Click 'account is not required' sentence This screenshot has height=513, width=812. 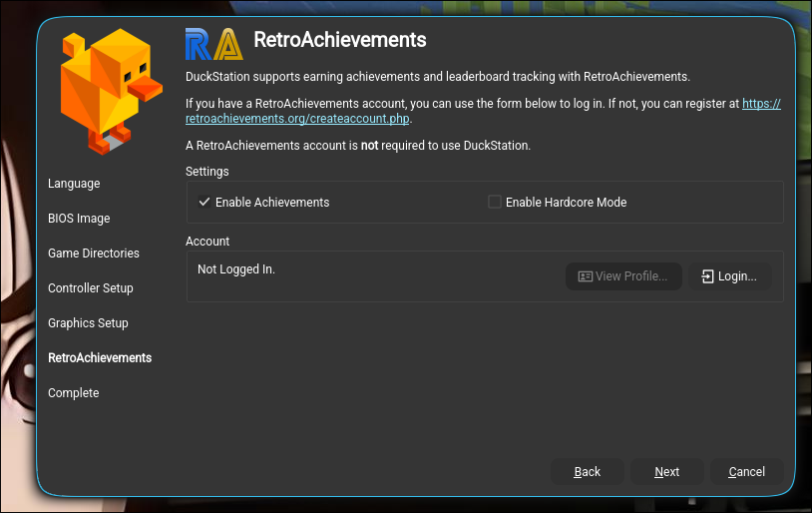(x=358, y=146)
